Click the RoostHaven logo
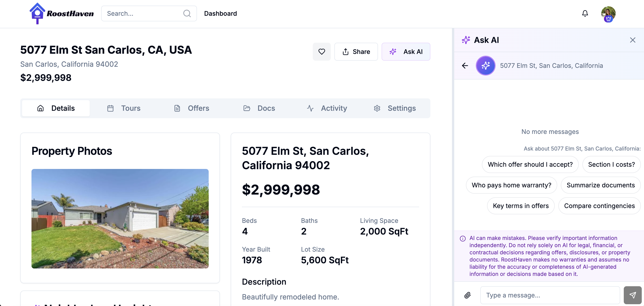The width and height of the screenshot is (644, 306). tap(61, 13)
